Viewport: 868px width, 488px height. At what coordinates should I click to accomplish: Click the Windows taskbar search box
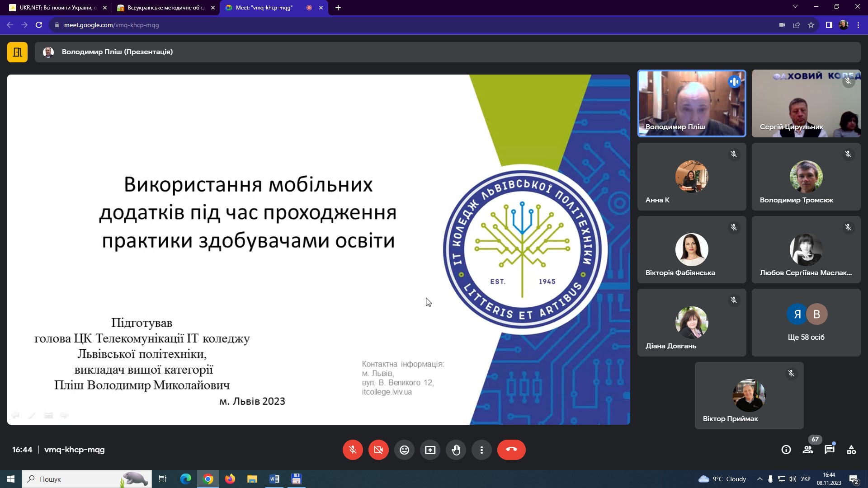pos(87,479)
